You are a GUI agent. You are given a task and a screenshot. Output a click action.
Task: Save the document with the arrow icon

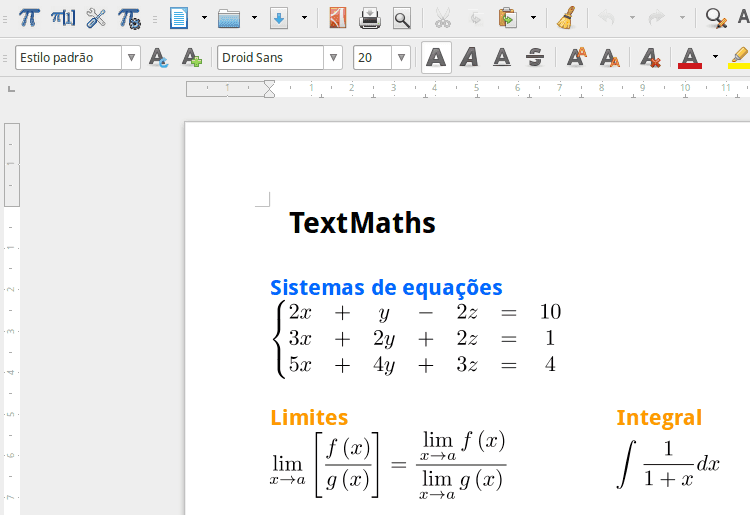279,19
